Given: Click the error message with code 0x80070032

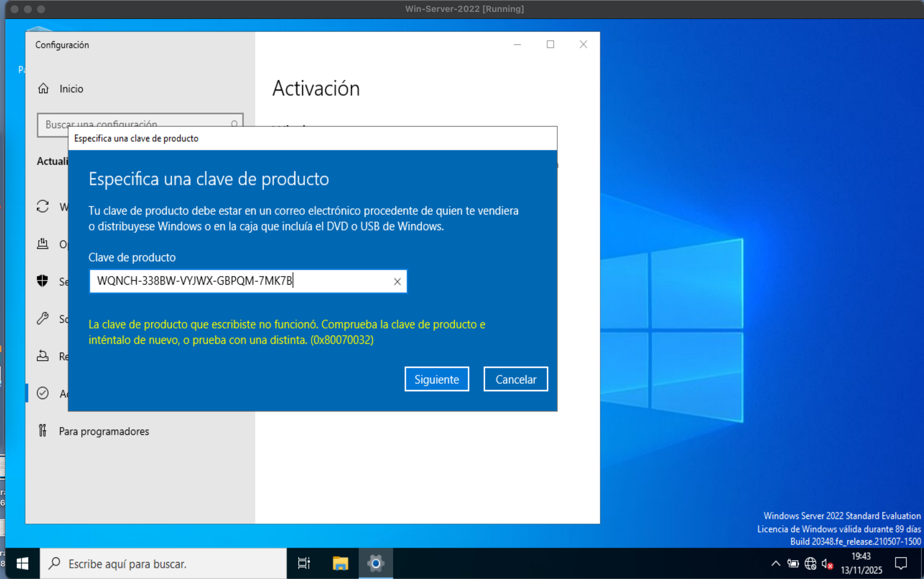Looking at the screenshot, I should 287,332.
